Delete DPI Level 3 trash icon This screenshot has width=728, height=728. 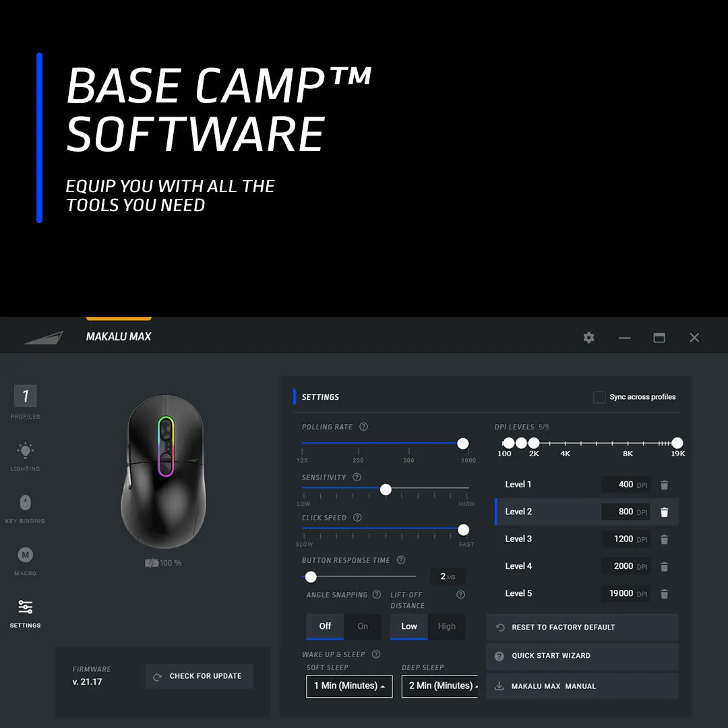[x=665, y=539]
